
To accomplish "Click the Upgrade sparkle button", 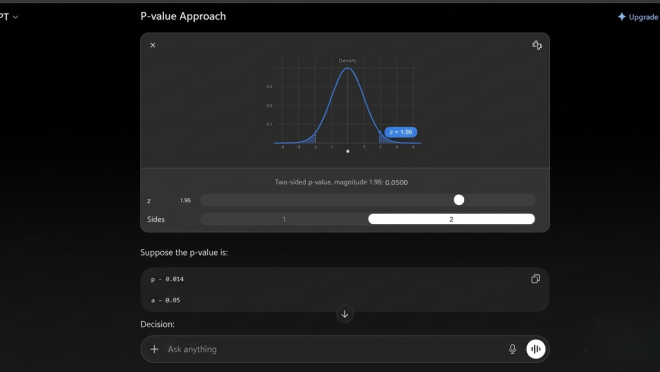I will [638, 17].
